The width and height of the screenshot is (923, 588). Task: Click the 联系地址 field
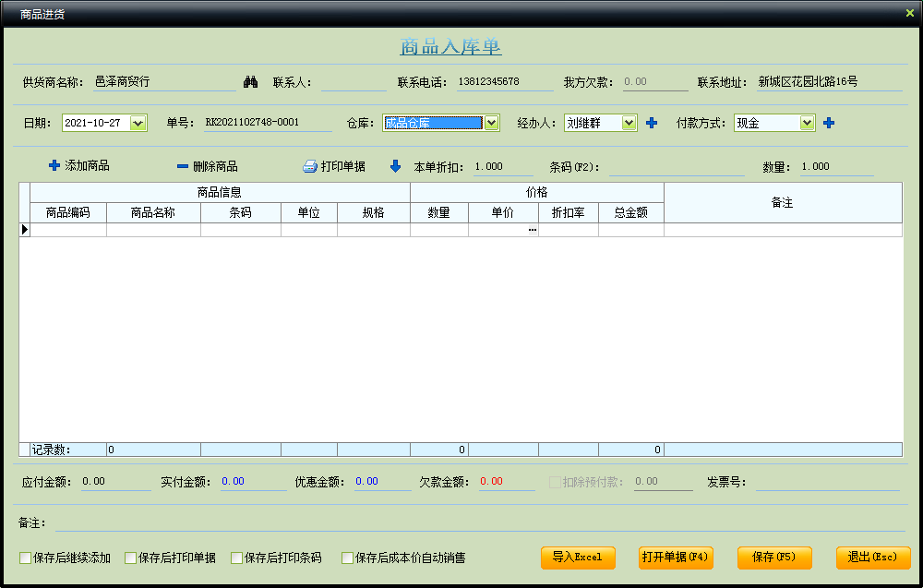[830, 82]
